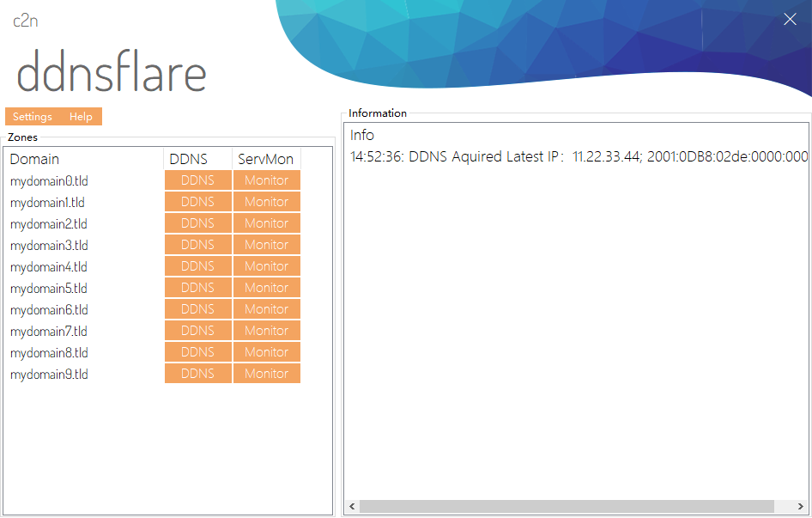Click the Monitor button for mydomain6.tld
Viewport: 812px width, 518px height.
267,309
